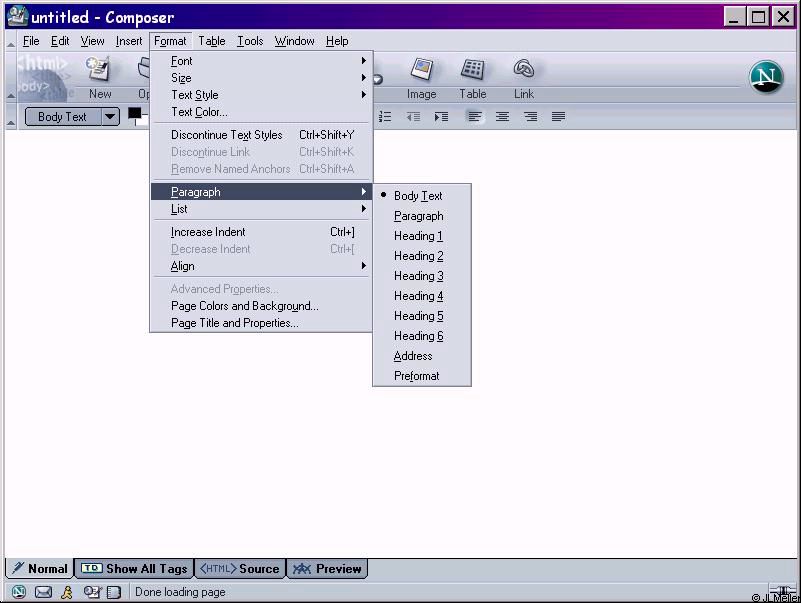The height and width of the screenshot is (603, 801).
Task: Select Paragraph in the paragraph submenu
Action: pos(422,216)
